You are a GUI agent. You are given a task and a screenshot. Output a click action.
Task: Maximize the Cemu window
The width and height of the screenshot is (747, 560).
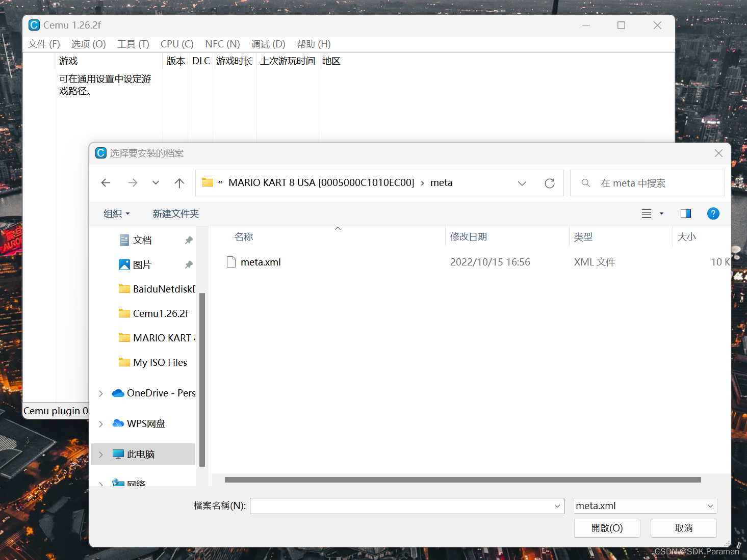click(x=621, y=25)
